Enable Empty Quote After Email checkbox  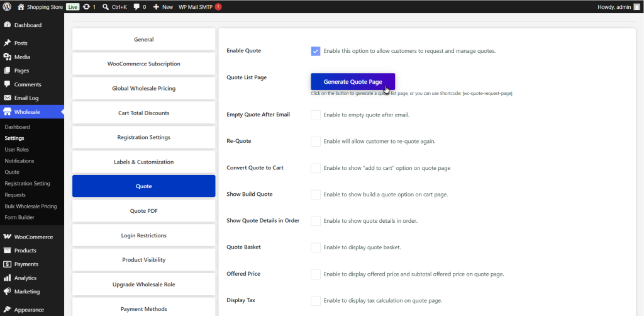click(x=316, y=115)
